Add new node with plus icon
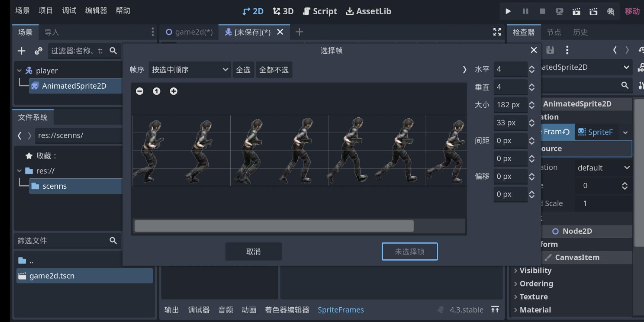Screen dimensions: 644x322 21,51
